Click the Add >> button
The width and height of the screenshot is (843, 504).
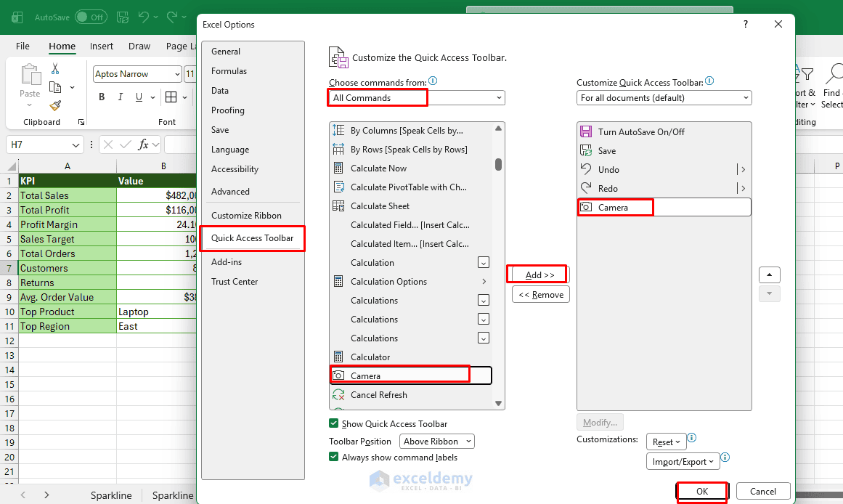click(539, 275)
